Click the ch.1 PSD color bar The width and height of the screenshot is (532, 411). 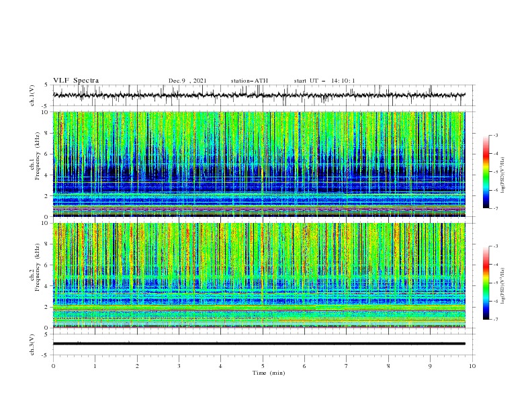pyautogui.click(x=486, y=172)
